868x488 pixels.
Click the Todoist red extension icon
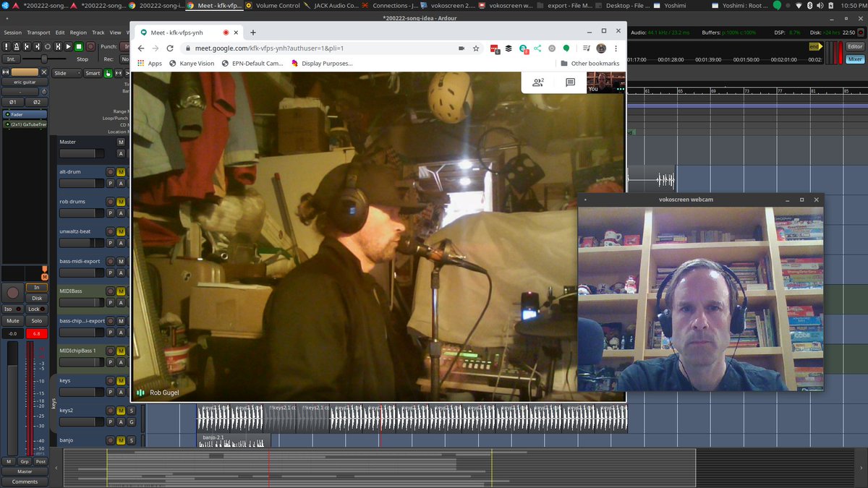(495, 49)
